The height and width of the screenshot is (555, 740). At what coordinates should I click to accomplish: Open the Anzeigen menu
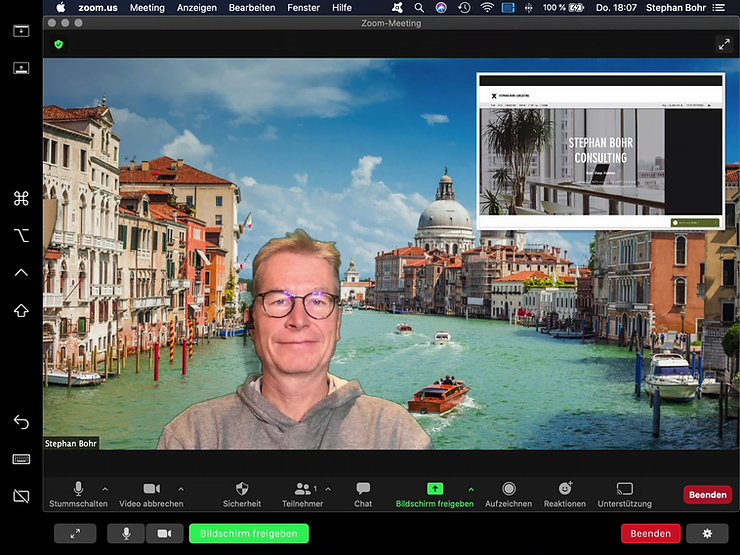pyautogui.click(x=196, y=7)
